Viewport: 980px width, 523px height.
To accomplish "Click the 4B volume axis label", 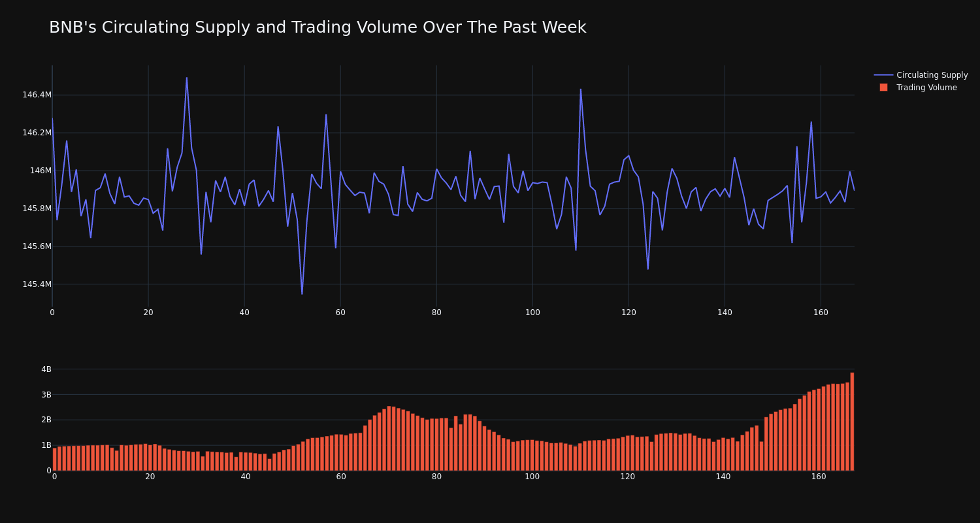I will pyautogui.click(x=46, y=369).
